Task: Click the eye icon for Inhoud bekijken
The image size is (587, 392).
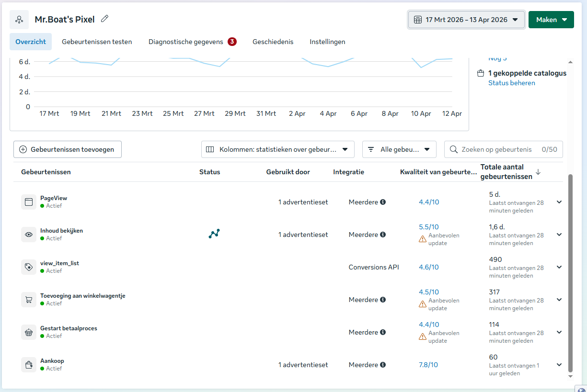Action: 29,235
